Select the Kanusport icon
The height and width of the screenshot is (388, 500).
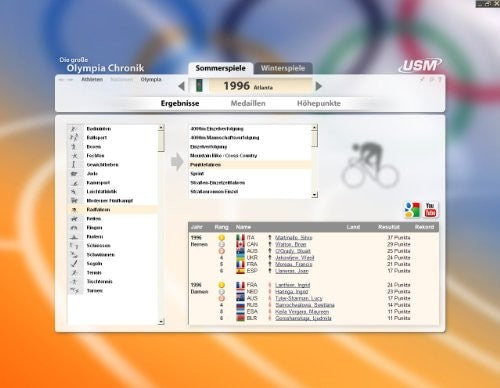pos(74,183)
